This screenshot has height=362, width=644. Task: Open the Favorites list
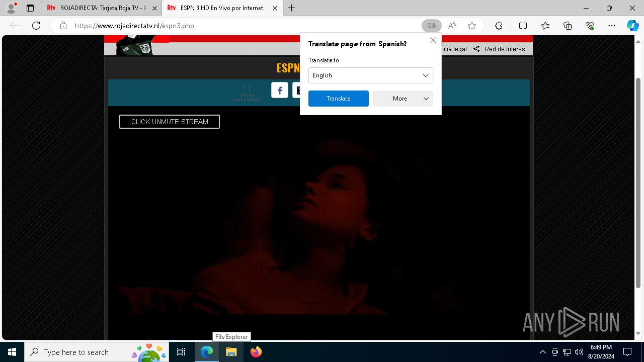point(545,26)
